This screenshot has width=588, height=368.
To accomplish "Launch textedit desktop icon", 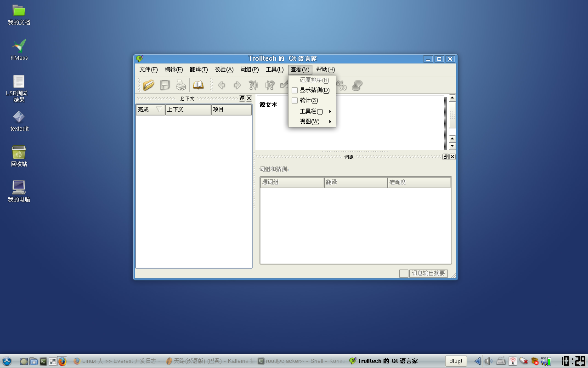I will [19, 121].
